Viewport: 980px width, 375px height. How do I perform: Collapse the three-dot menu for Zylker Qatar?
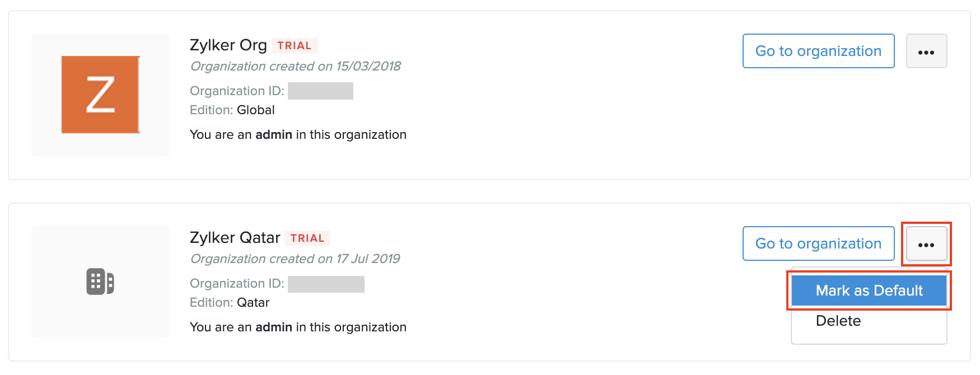tap(926, 244)
